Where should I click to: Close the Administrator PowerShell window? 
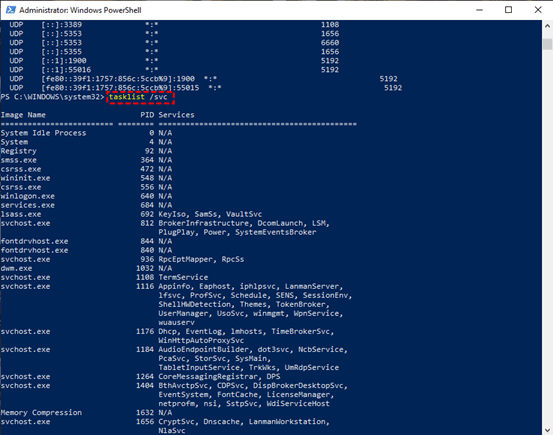(x=538, y=10)
